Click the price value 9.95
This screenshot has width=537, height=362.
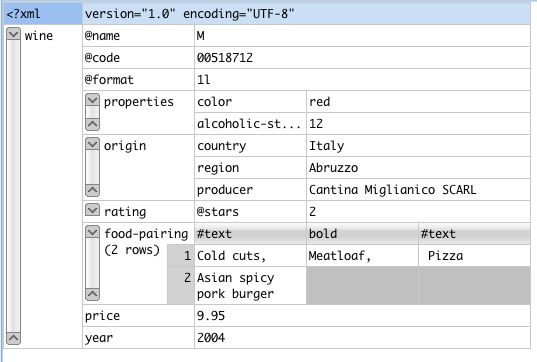pos(362,315)
